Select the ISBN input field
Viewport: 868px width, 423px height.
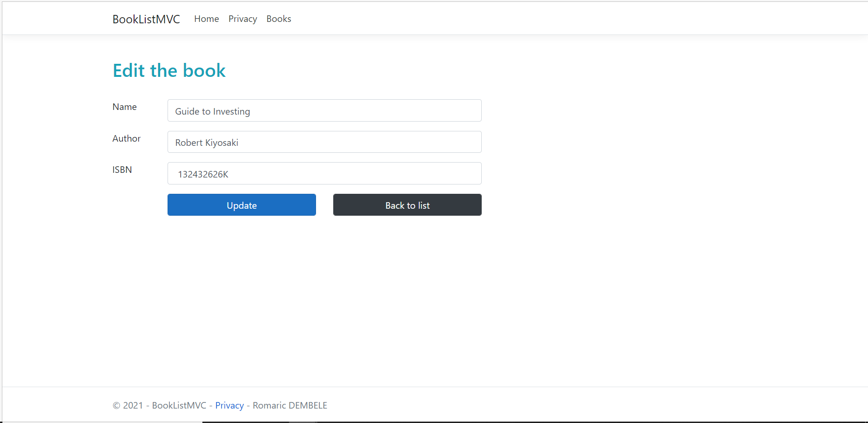coord(324,173)
